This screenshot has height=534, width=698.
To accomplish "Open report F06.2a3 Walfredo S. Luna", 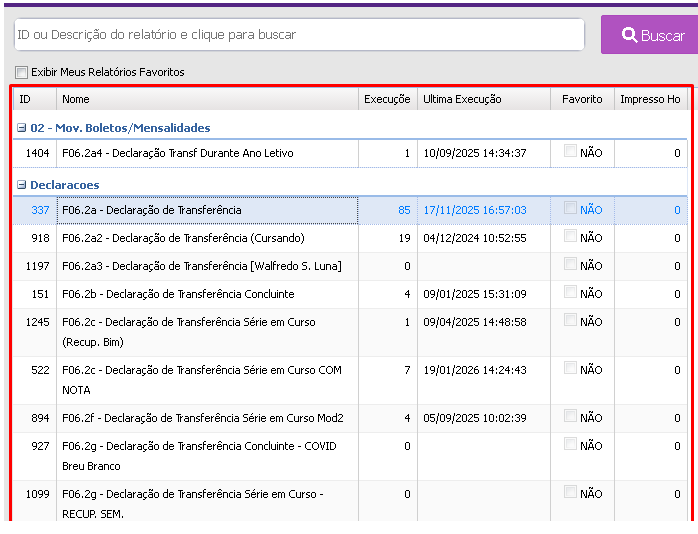I will pos(201,266).
